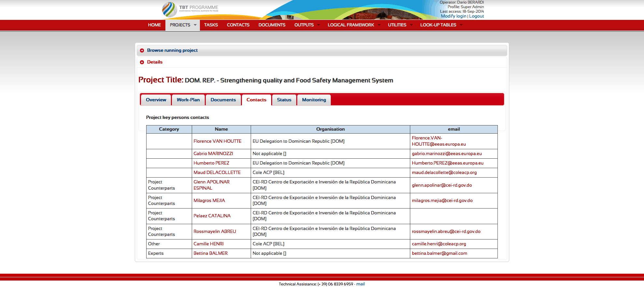
Task: Switch to the project Documents tab
Action: (223, 100)
